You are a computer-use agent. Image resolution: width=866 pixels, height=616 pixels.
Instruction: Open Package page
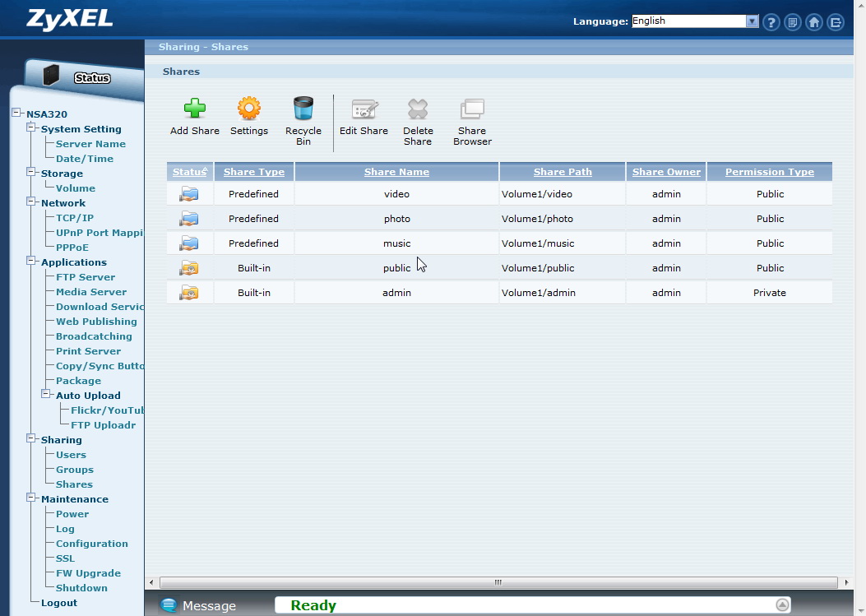78,381
